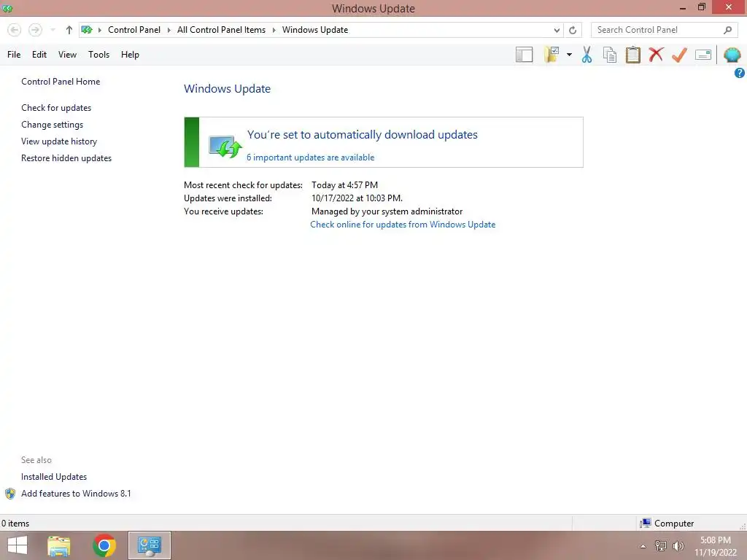Click the Cut scissors icon
This screenshot has height=560, width=747.
click(587, 55)
